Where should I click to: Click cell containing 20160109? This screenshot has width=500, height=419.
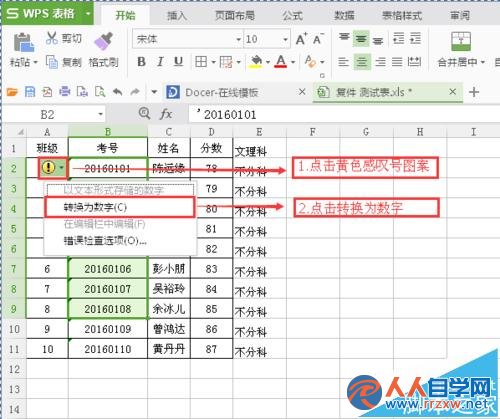(108, 329)
